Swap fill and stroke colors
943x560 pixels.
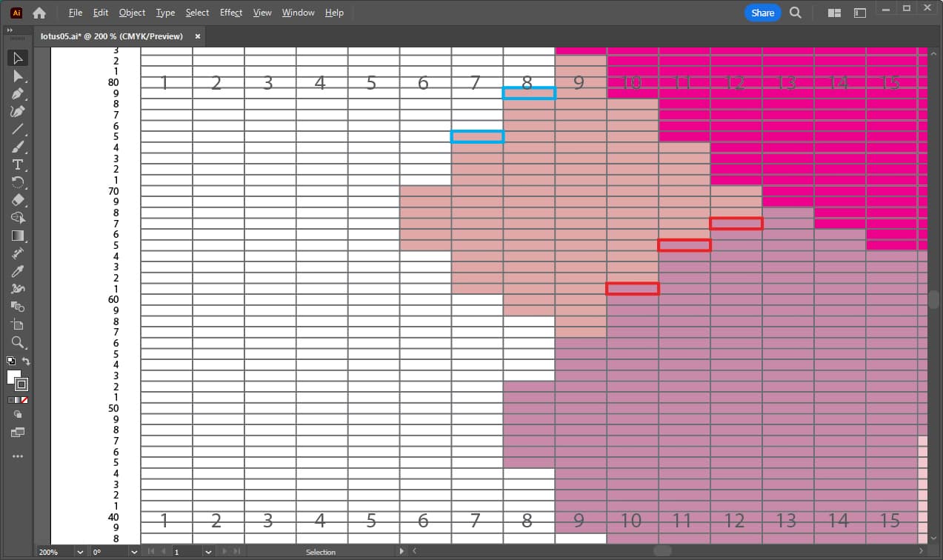click(27, 361)
